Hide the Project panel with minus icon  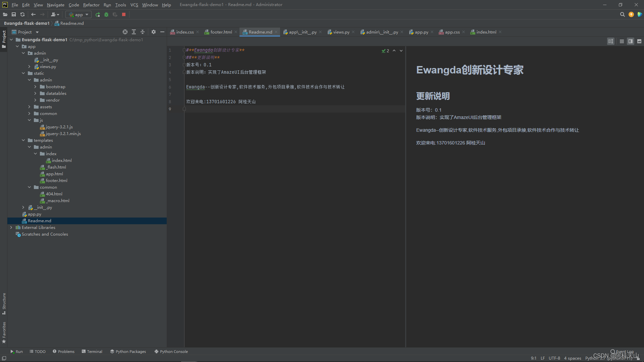(x=162, y=32)
